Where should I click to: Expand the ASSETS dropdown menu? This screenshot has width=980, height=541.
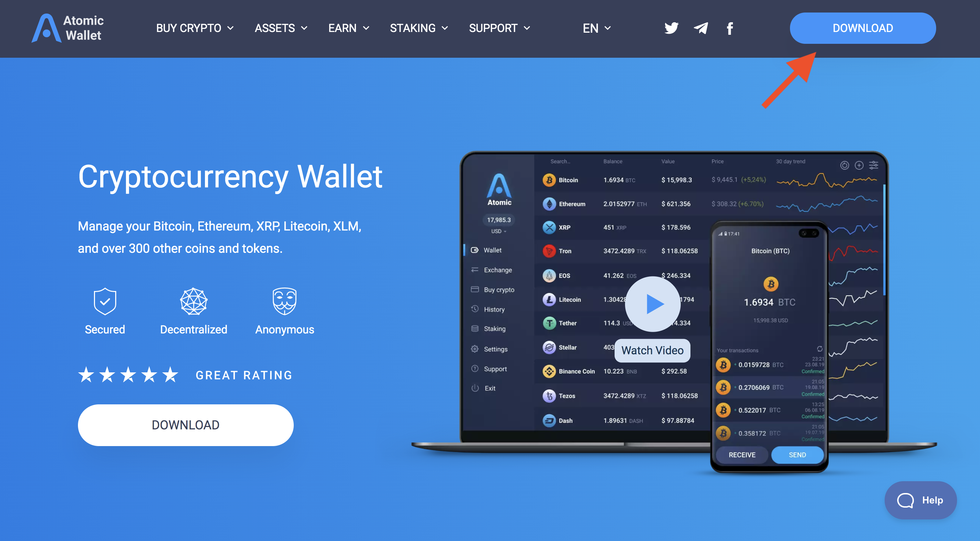[280, 28]
